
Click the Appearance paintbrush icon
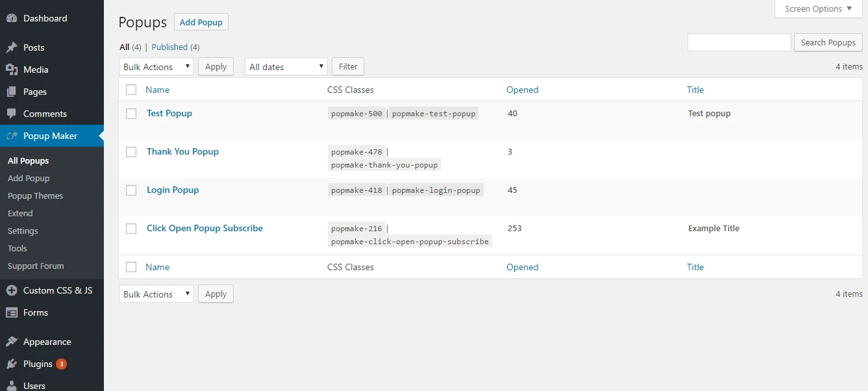click(12, 342)
